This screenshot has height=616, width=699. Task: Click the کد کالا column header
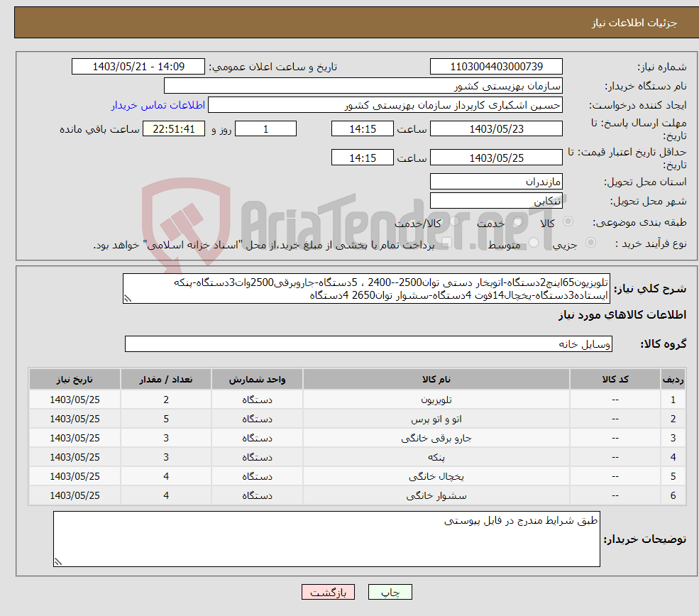[615, 379]
